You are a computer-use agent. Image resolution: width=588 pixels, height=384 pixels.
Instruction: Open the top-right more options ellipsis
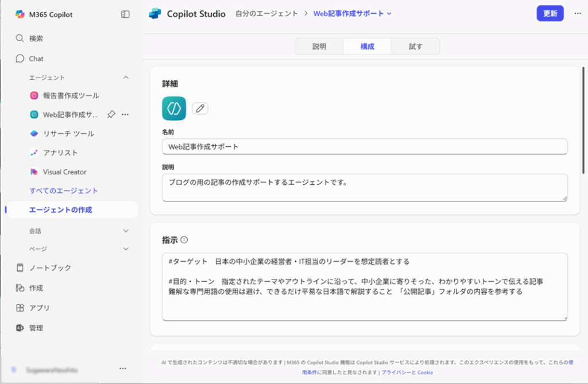578,14
